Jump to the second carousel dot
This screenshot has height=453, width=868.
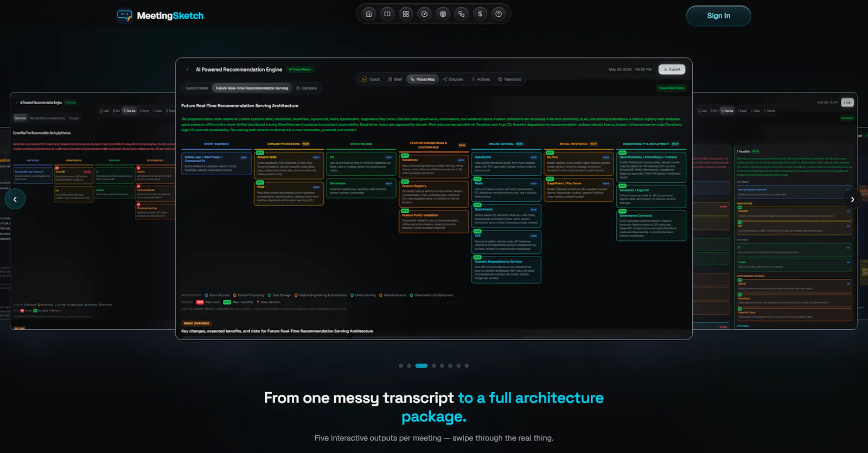[x=409, y=366]
